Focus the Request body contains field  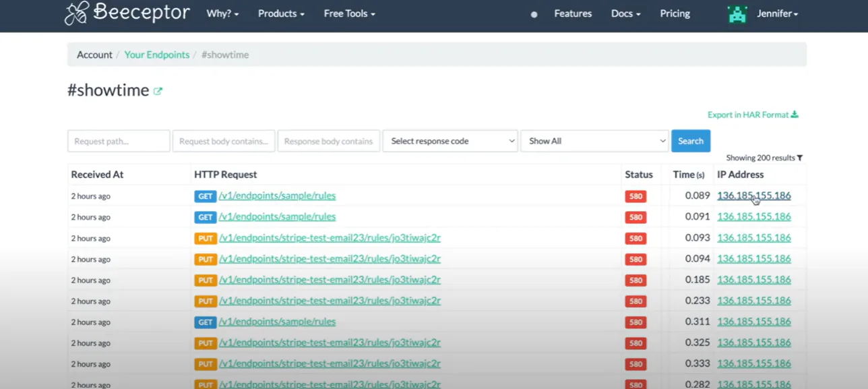pyautogui.click(x=224, y=141)
